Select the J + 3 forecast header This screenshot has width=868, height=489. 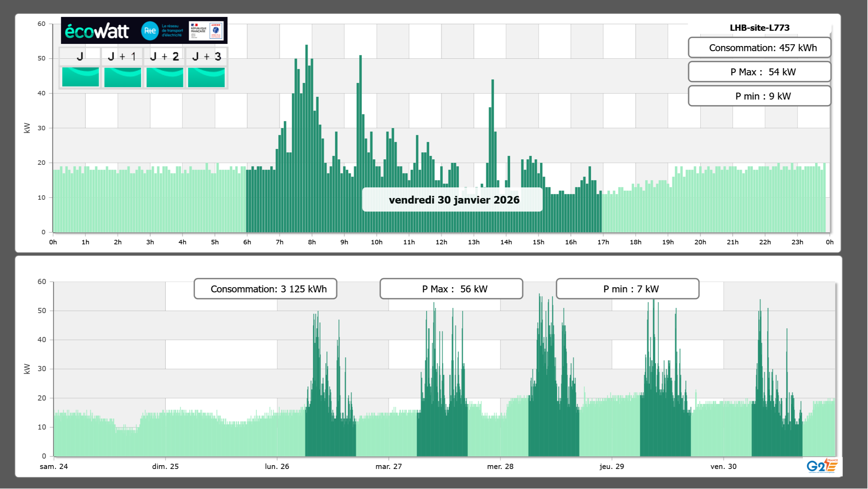click(206, 56)
